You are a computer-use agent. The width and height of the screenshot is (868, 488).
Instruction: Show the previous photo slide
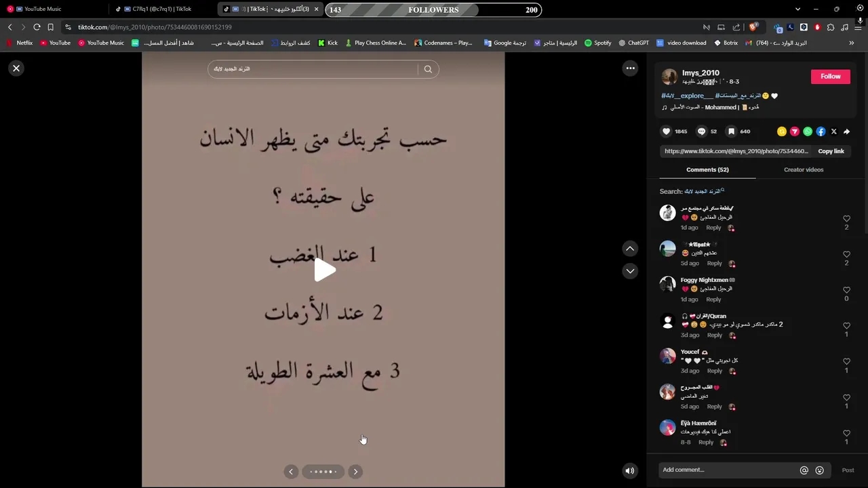(291, 472)
